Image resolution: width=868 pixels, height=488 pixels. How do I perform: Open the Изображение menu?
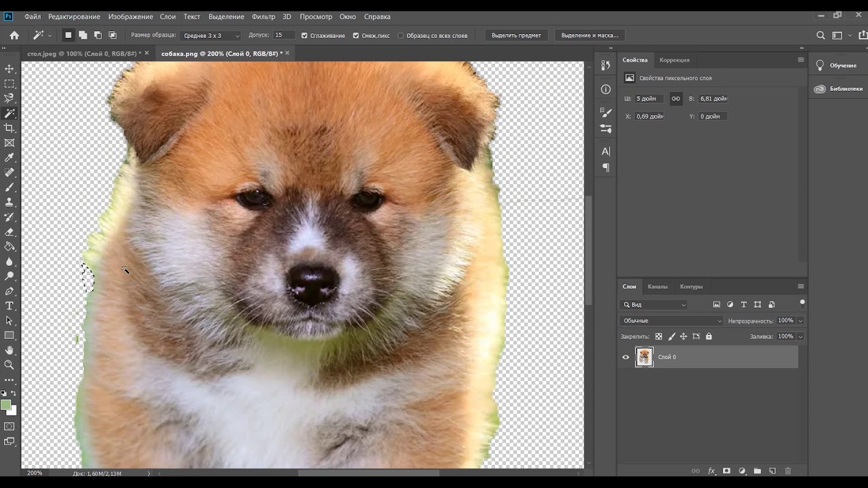(x=130, y=16)
